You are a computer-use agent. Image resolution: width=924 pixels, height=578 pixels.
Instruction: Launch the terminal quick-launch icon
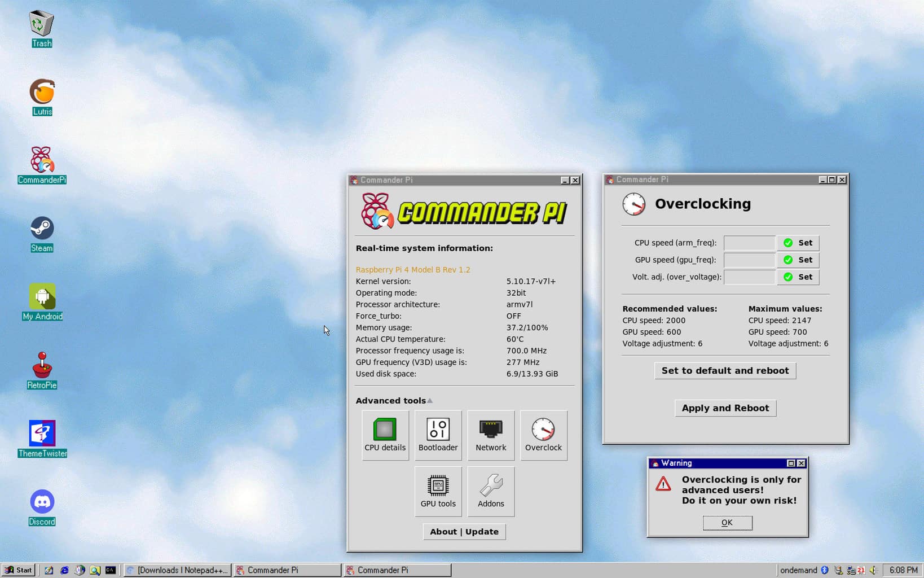pos(111,570)
